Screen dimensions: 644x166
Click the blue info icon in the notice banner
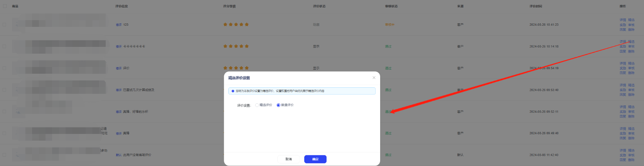[233, 91]
